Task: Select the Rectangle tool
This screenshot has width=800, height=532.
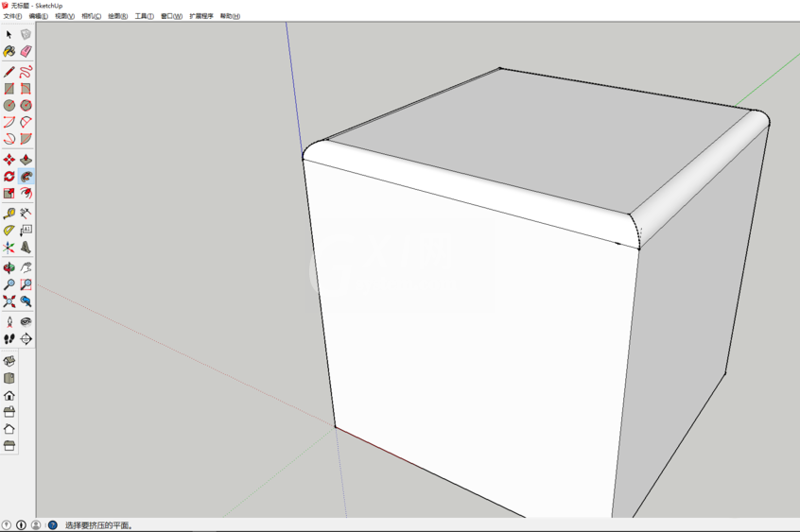Action: (9, 89)
